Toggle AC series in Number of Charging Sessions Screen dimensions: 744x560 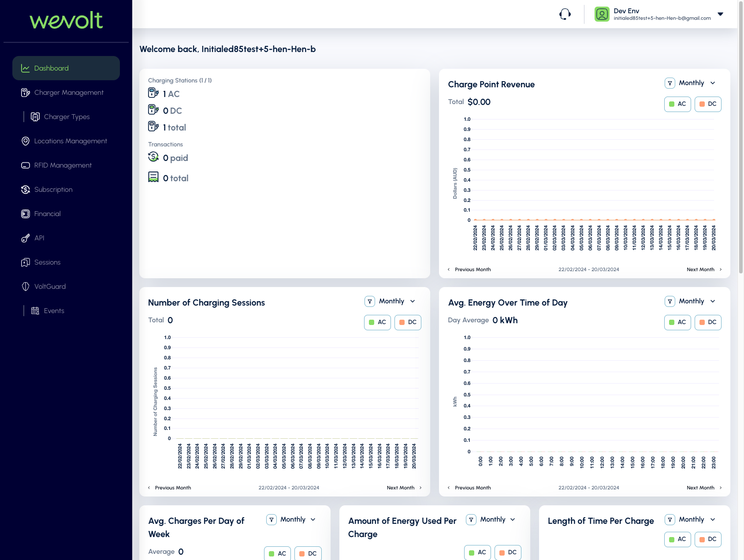pyautogui.click(x=377, y=322)
